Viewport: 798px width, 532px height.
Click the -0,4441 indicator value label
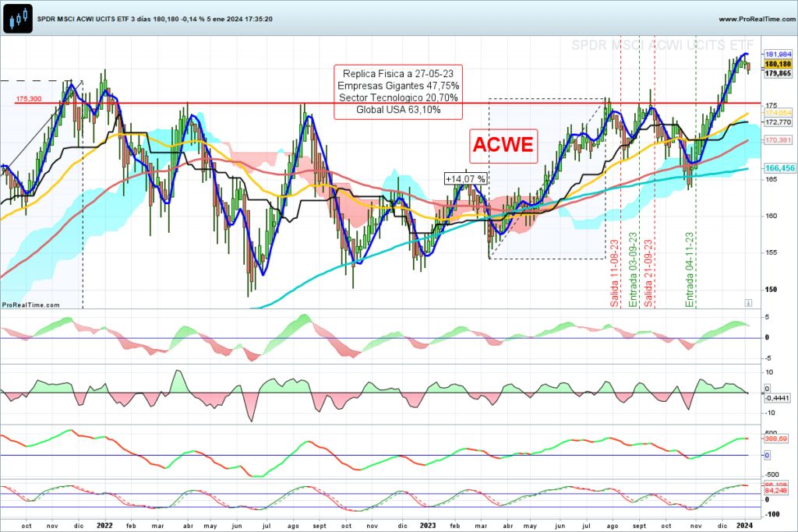coord(777,398)
